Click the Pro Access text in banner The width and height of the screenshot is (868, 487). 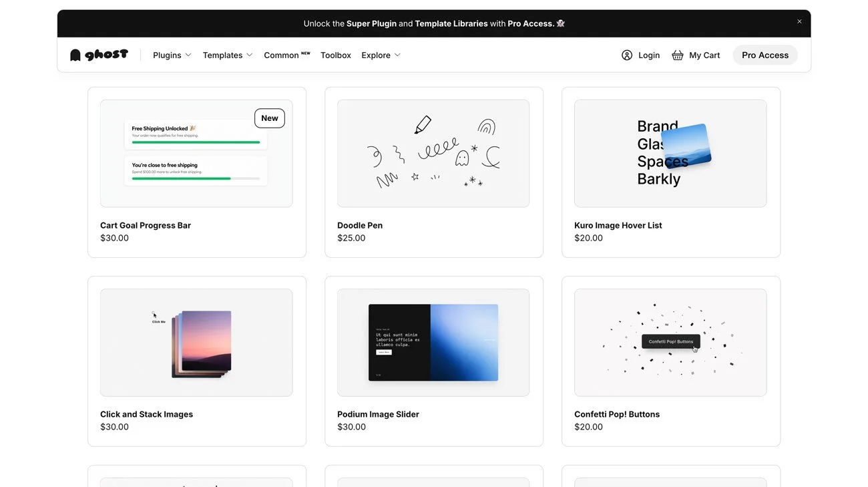click(531, 23)
